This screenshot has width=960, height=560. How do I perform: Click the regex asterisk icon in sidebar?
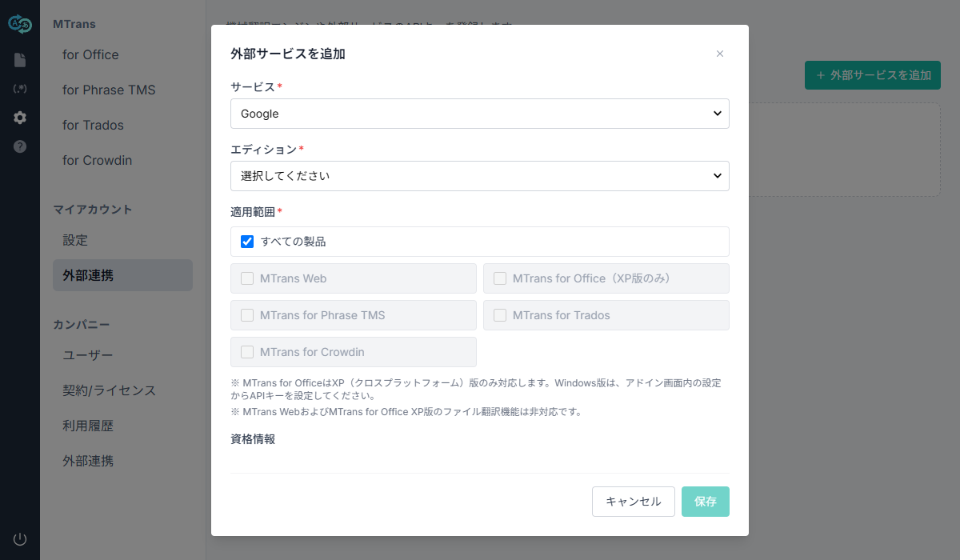coord(20,89)
